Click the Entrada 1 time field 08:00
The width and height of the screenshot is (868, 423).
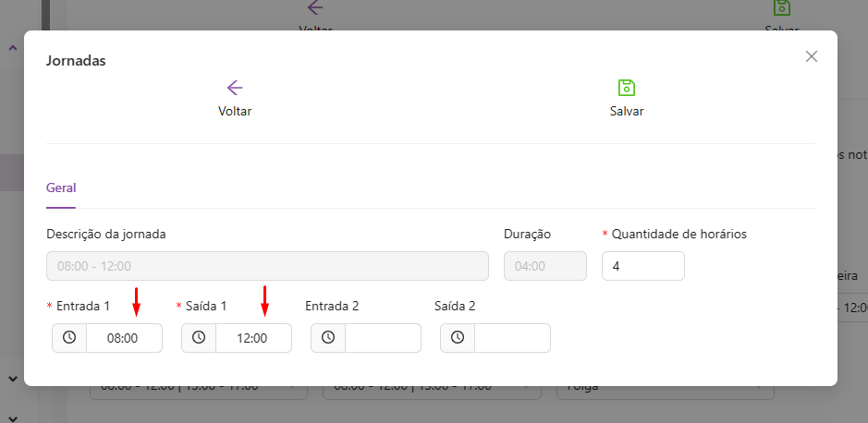click(x=124, y=338)
